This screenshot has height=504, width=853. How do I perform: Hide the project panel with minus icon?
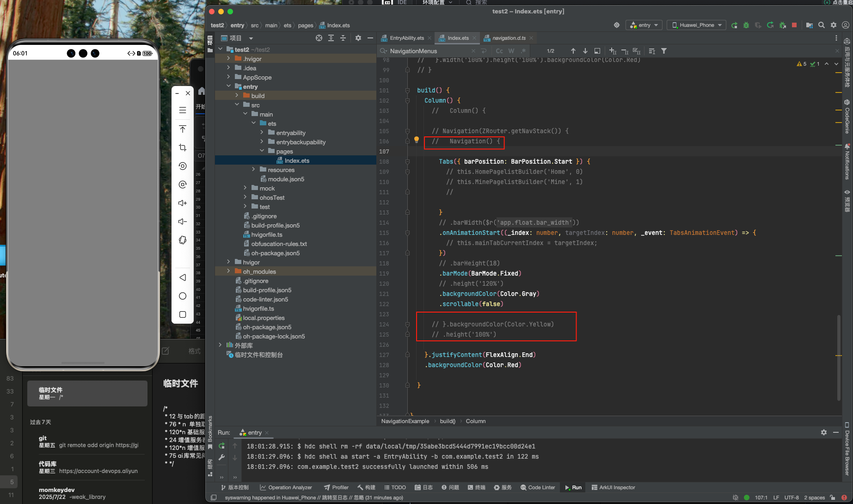click(370, 38)
